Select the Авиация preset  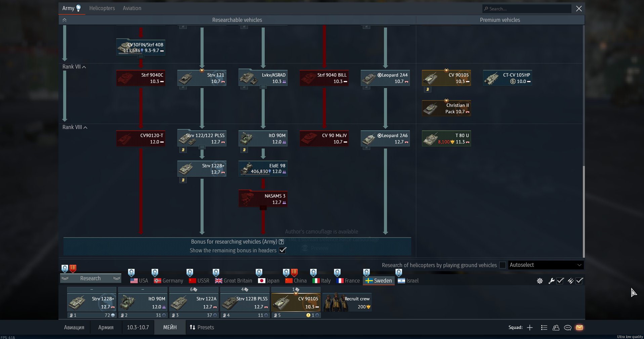(74, 328)
